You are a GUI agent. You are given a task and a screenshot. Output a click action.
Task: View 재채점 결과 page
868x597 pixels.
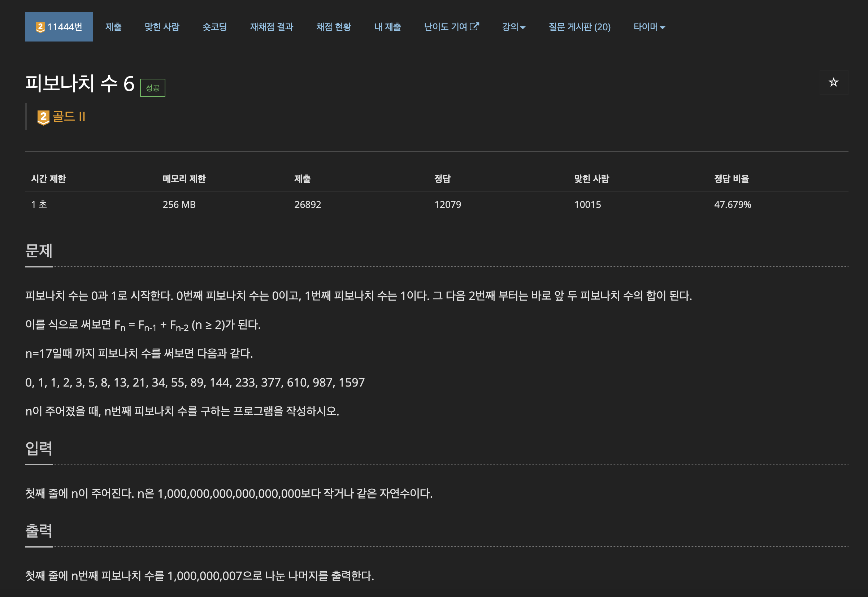tap(271, 27)
